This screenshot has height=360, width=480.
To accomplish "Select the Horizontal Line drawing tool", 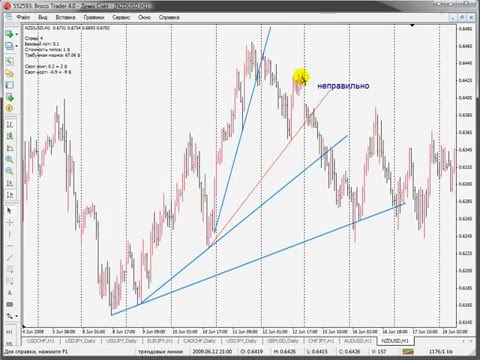I will click(x=10, y=246).
